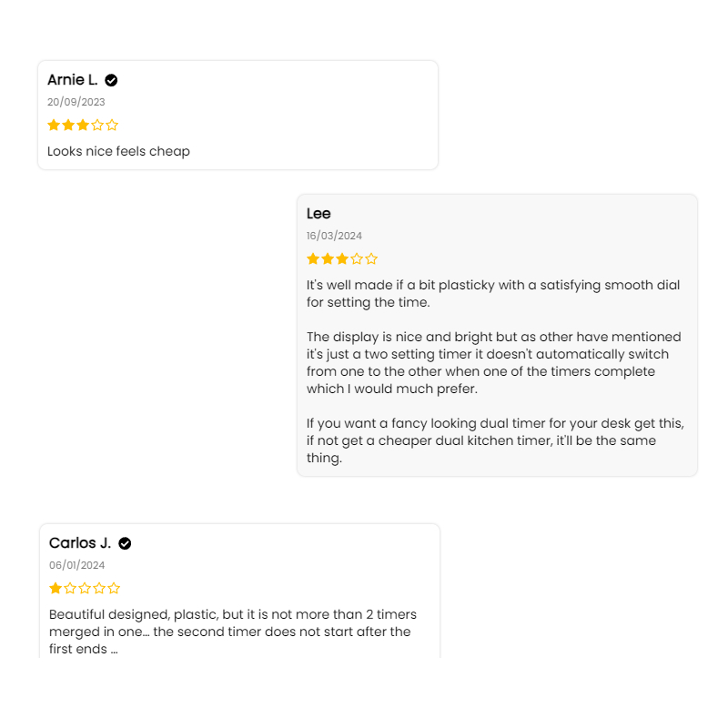This screenshot has width=728, height=728.
Task: Click Lee's 'fancy looking dual timer' paragraph
Action: (x=495, y=440)
